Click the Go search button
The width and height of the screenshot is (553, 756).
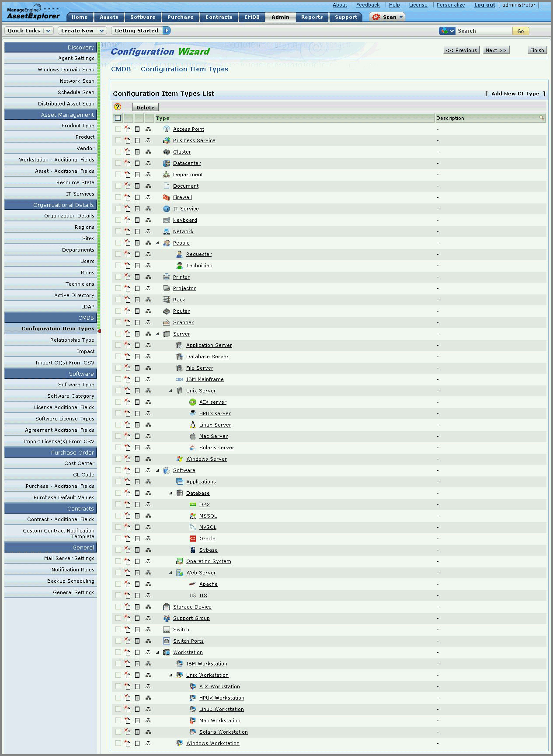pos(520,31)
